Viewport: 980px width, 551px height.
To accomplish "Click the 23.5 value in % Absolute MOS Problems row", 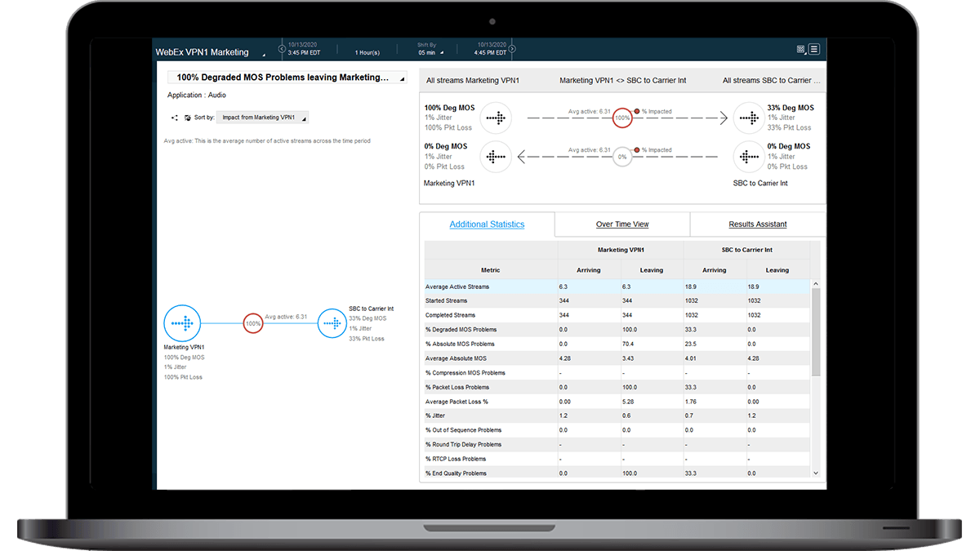I will point(693,344).
